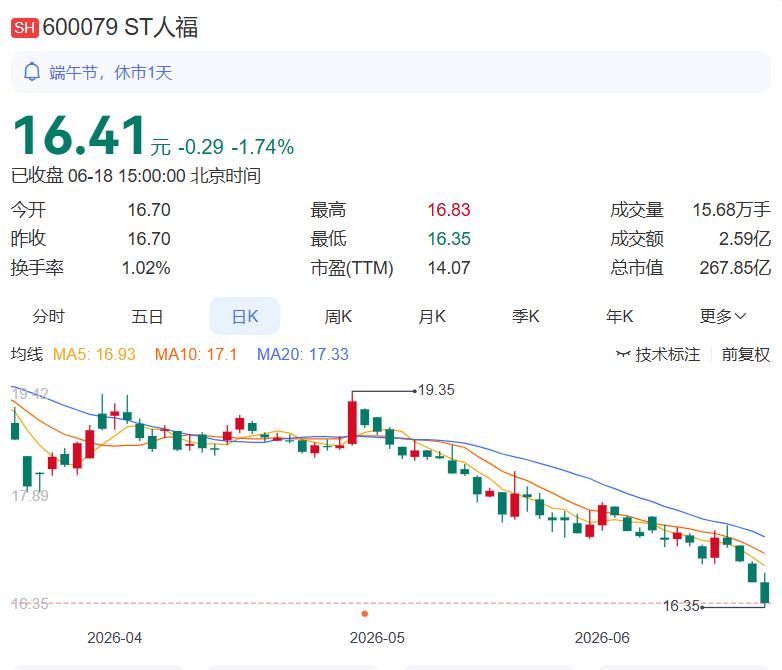Click the lowest price value 16.35
This screenshot has height=670, width=782.
[449, 239]
